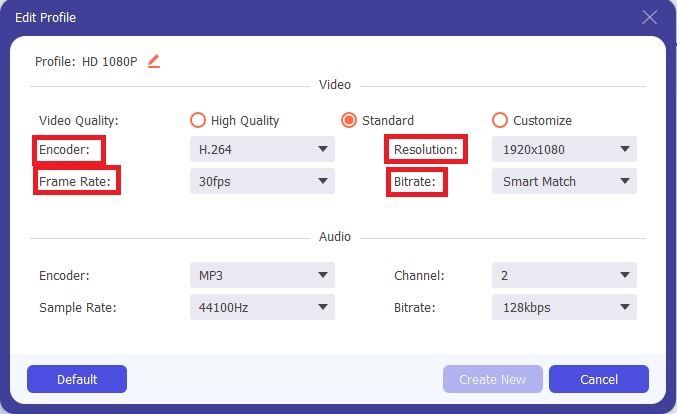Viewport: 677px width, 414px height.
Task: Expand the audio Channel dropdown
Action: [564, 275]
